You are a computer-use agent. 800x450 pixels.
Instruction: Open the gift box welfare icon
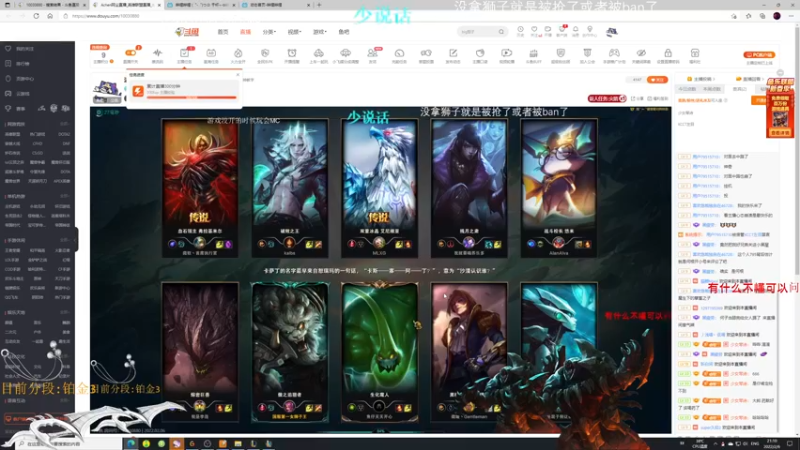click(695, 53)
